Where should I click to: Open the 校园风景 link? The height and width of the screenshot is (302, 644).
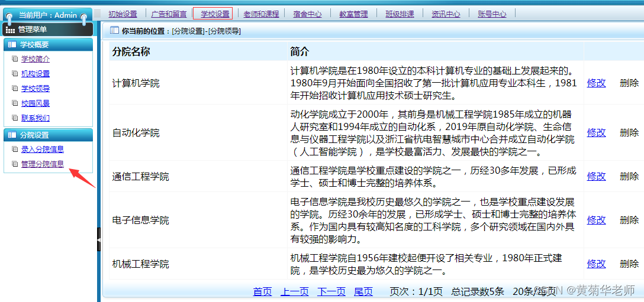[36, 103]
